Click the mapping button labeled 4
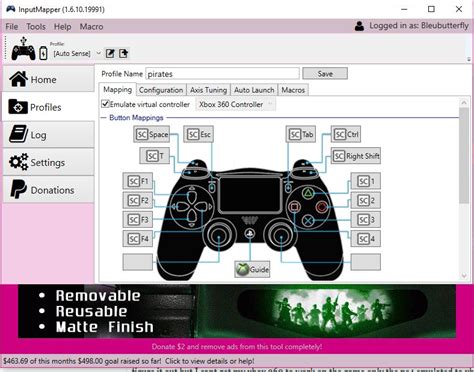Image resolution: width=474 pixels, height=372 pixels. [366, 239]
